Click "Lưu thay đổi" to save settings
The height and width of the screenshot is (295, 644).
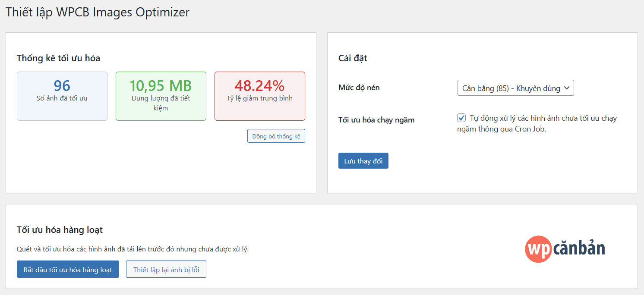(363, 160)
